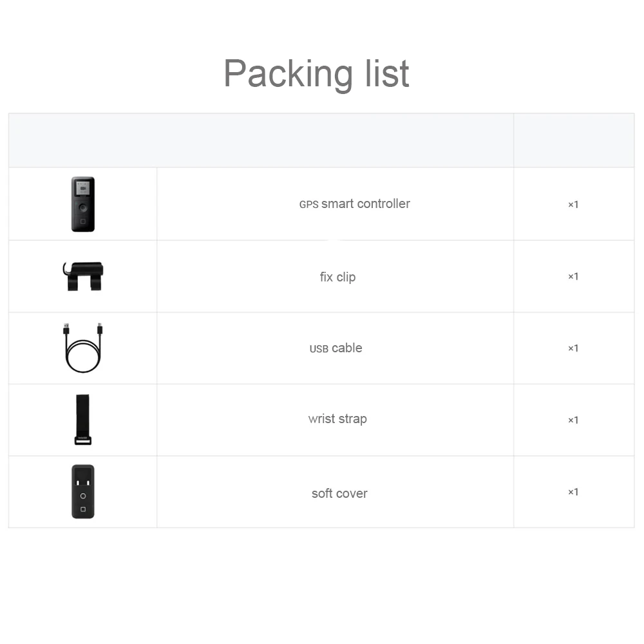Click the ×1 quantity beside USB cable

pyautogui.click(x=573, y=348)
